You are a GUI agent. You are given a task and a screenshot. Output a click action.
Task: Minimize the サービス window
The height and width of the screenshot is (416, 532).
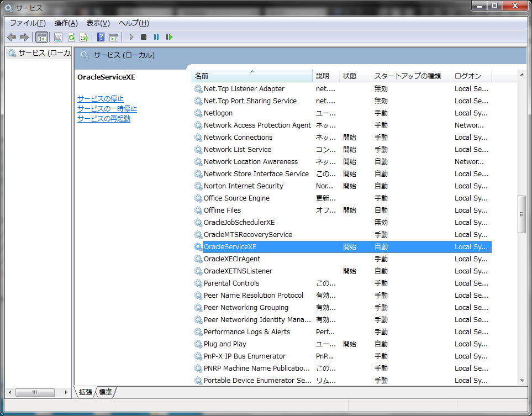(480, 6)
